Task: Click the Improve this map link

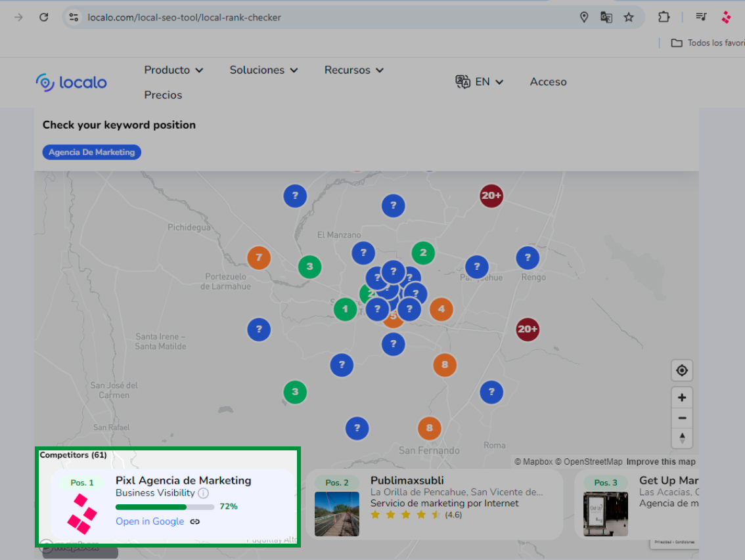Action: (x=661, y=462)
